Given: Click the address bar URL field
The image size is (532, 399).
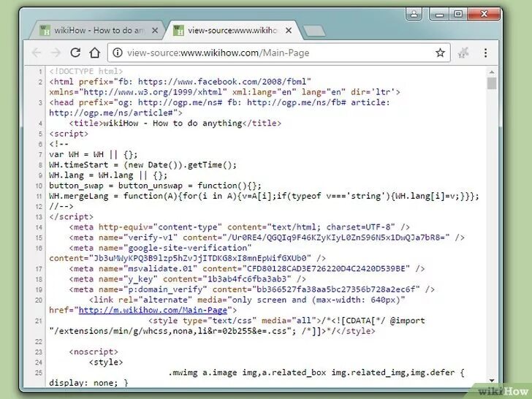Looking at the screenshot, I should (x=279, y=53).
